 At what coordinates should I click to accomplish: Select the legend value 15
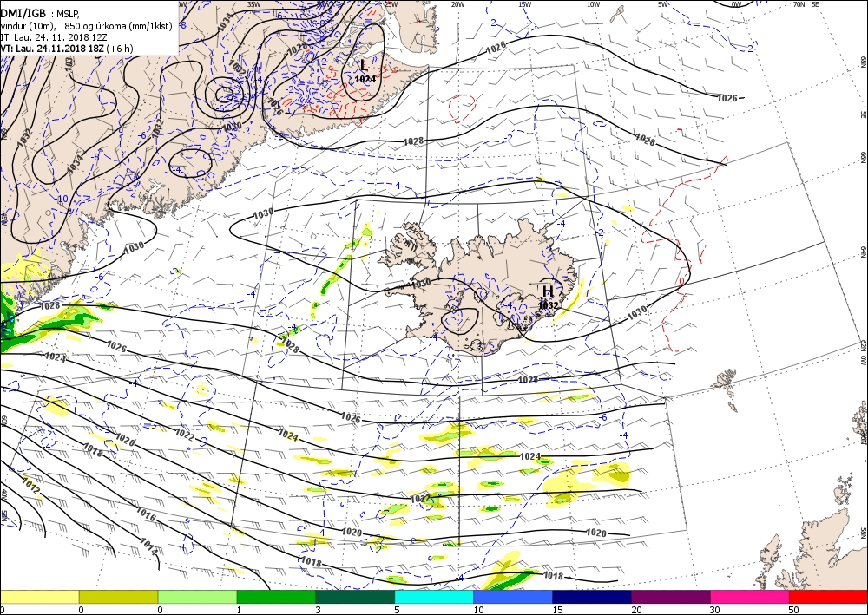(x=557, y=610)
